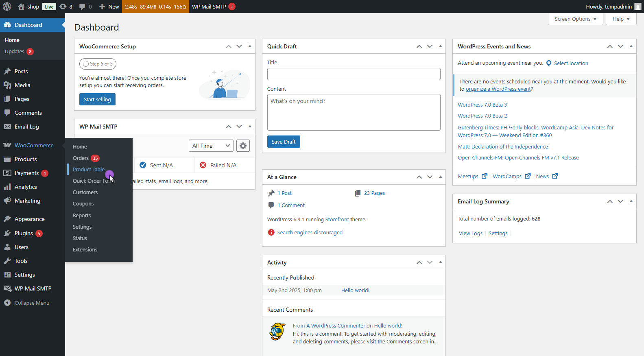
Task: Toggle the Quick Draft panel collapse arrow
Action: point(440,46)
